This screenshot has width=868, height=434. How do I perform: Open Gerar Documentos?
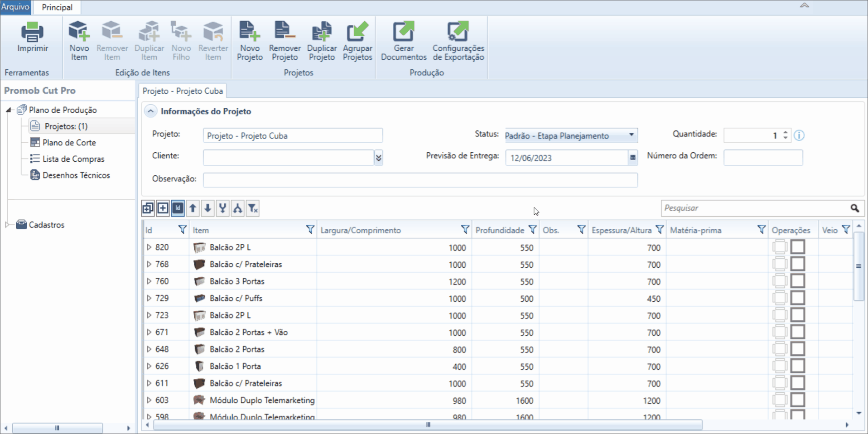tap(404, 41)
